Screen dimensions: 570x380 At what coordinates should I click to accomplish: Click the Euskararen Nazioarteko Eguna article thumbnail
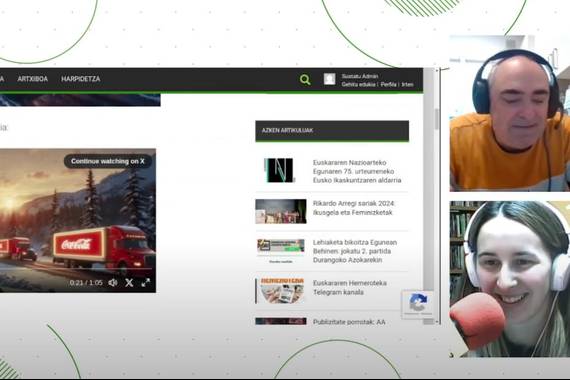[x=281, y=170]
